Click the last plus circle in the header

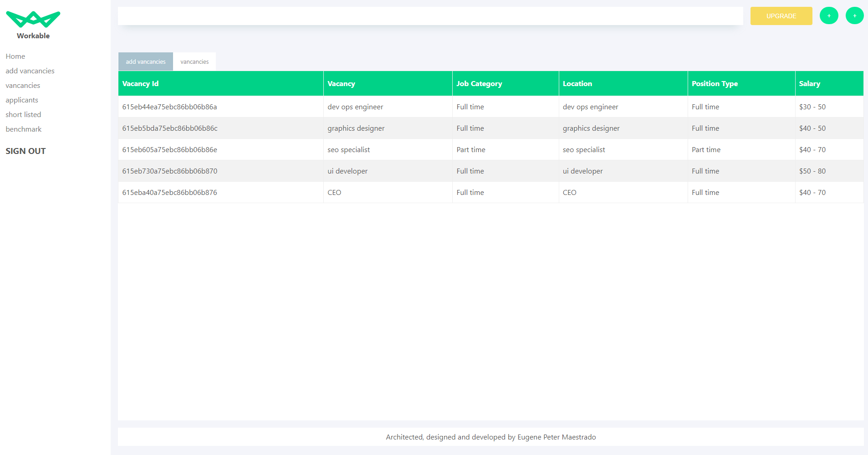click(x=854, y=16)
